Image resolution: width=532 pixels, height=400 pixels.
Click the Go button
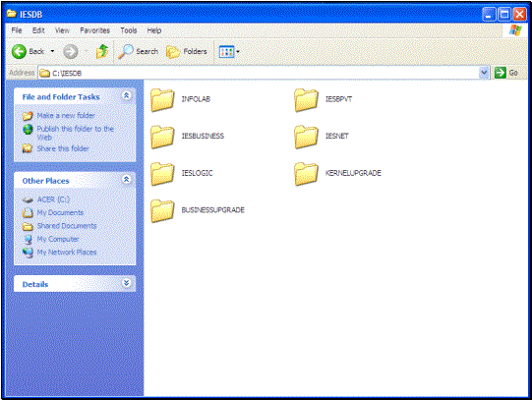click(x=506, y=73)
